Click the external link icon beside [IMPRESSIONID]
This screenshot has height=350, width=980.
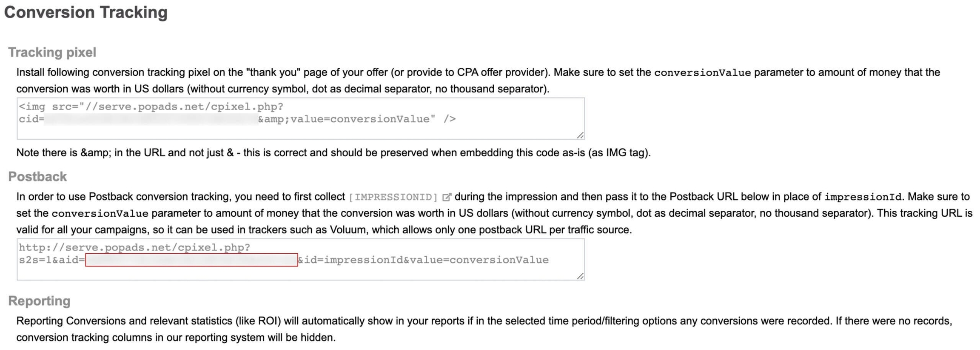pos(446,197)
